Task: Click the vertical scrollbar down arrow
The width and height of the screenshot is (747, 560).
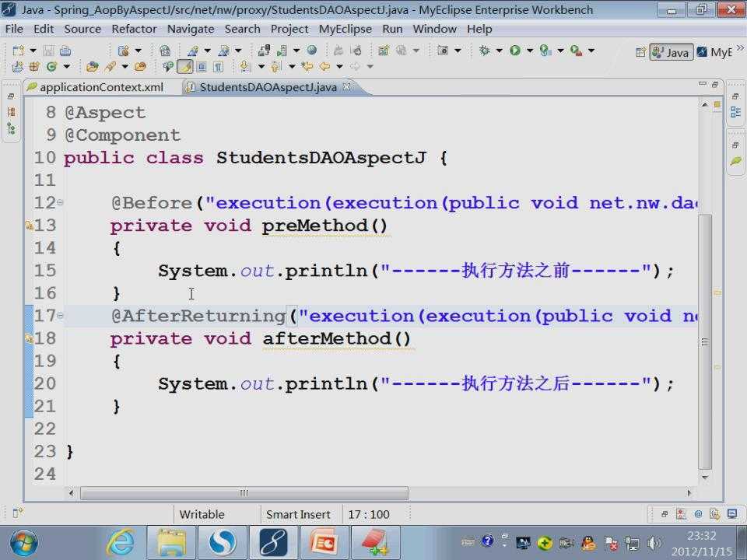Action: [x=705, y=477]
